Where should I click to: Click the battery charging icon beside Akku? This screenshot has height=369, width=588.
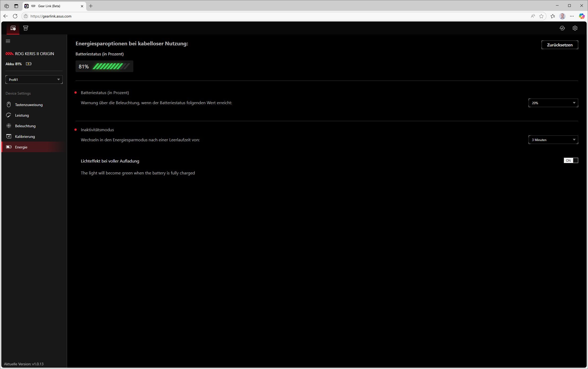pos(29,64)
